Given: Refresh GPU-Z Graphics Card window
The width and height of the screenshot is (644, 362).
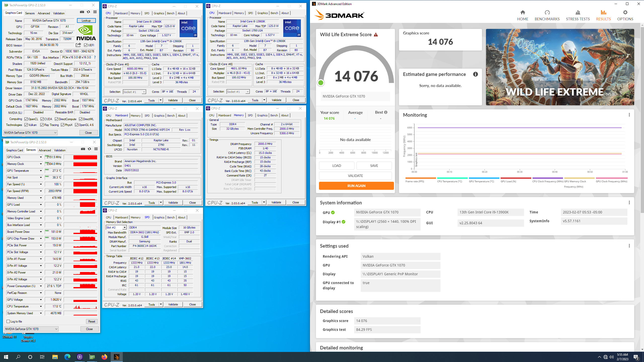Looking at the screenshot, I should pyautogui.click(x=88, y=12).
